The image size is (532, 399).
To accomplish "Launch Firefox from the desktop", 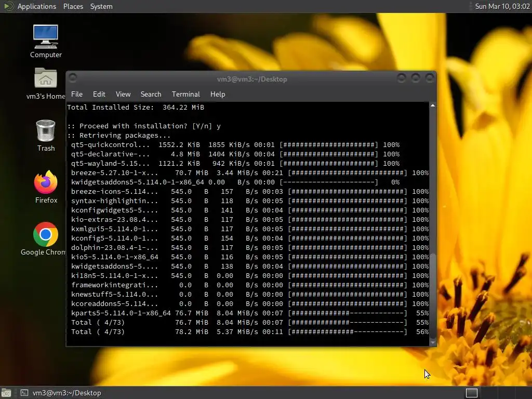I will pos(46,187).
